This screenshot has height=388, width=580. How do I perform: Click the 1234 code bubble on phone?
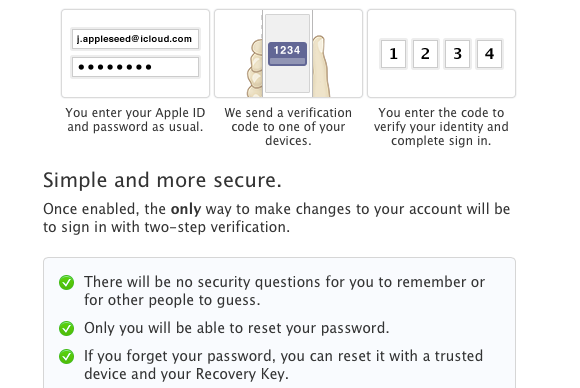287,54
